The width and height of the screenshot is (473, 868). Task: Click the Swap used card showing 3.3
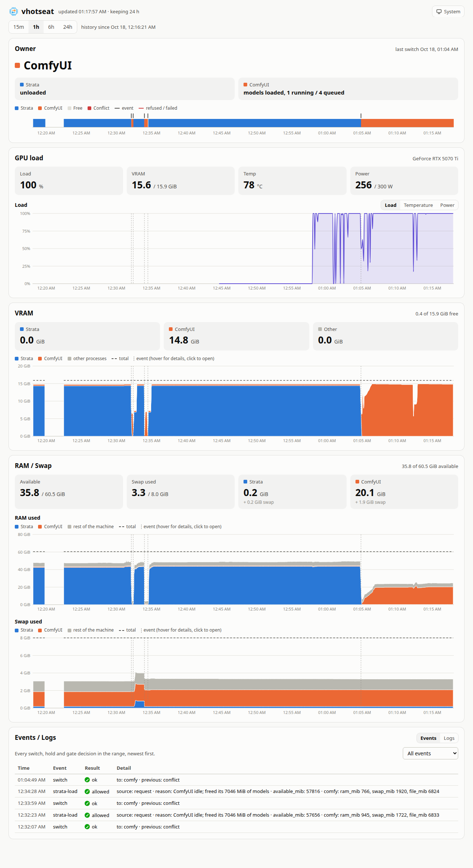pyautogui.click(x=180, y=492)
